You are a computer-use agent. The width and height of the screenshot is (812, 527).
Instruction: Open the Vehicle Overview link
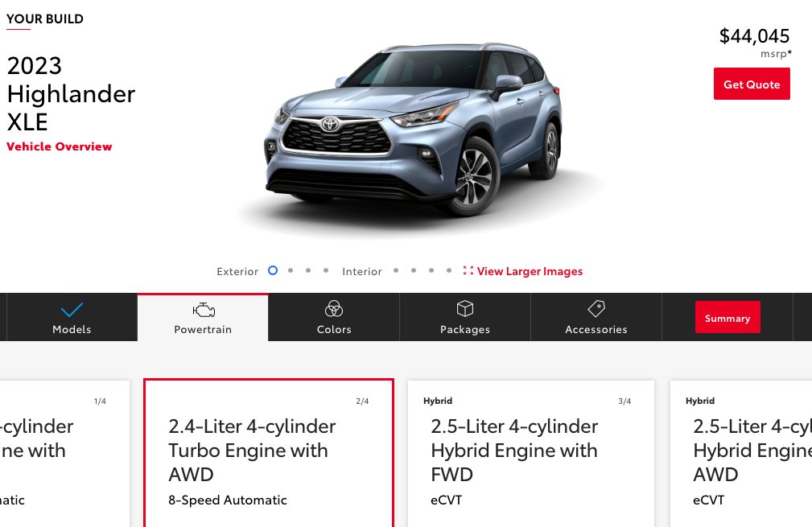point(59,146)
